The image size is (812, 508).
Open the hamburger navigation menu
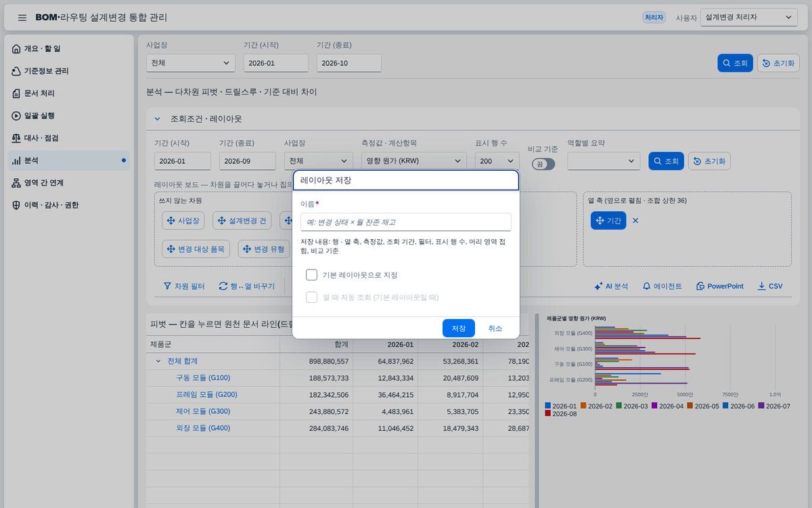tap(22, 18)
